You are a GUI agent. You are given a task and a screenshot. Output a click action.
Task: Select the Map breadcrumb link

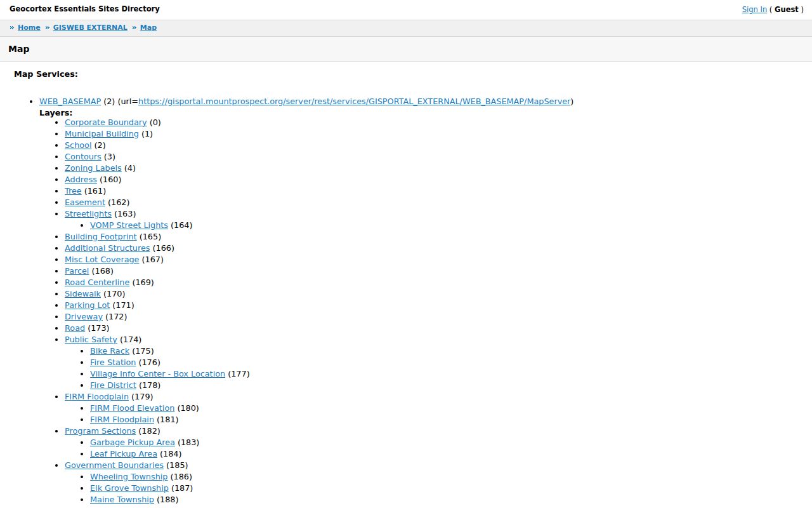pos(148,27)
